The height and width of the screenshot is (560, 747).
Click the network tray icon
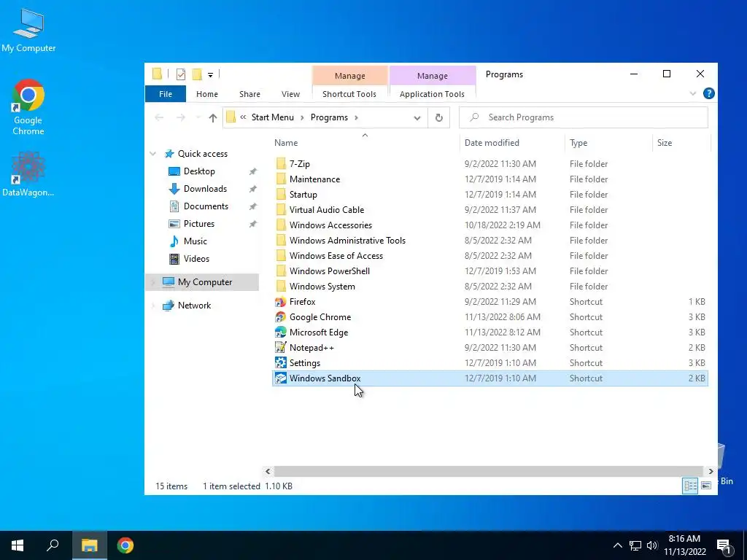tap(635, 545)
